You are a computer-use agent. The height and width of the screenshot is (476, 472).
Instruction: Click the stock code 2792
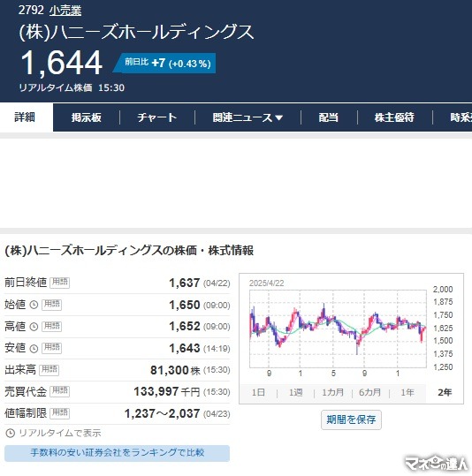pyautogui.click(x=31, y=11)
